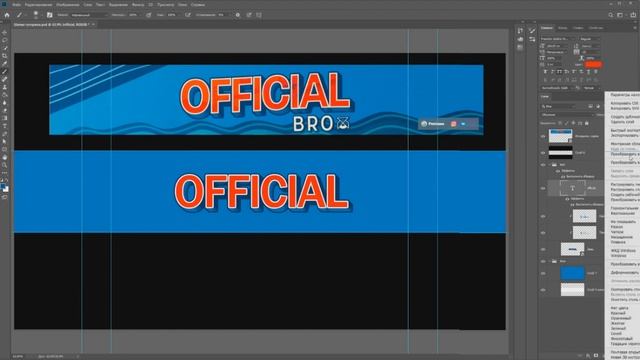Hide the bottom-most layer in Layers panel
The height and width of the screenshot is (360, 640).
[543, 290]
